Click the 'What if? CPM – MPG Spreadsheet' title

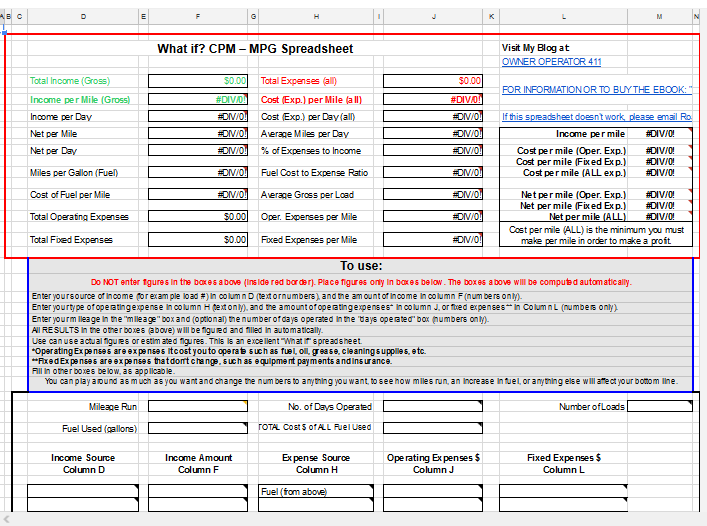pos(255,49)
